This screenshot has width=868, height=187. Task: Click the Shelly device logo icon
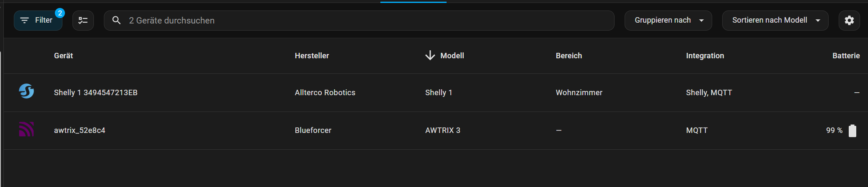point(26,91)
